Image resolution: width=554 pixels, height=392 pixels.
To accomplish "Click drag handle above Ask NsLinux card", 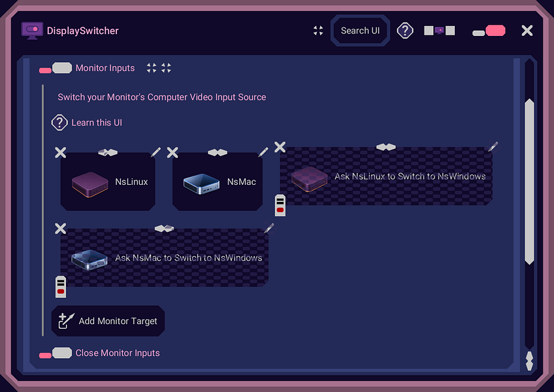I will pyautogui.click(x=386, y=147).
